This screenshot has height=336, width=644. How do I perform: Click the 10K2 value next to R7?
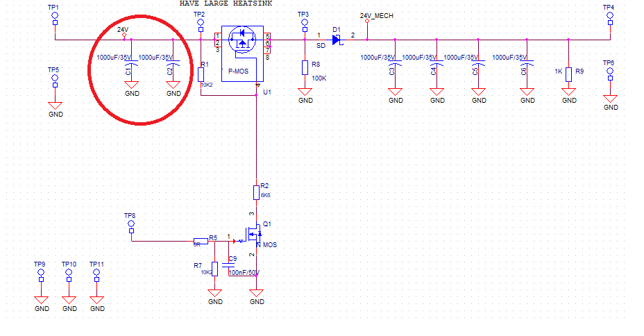coord(206,272)
